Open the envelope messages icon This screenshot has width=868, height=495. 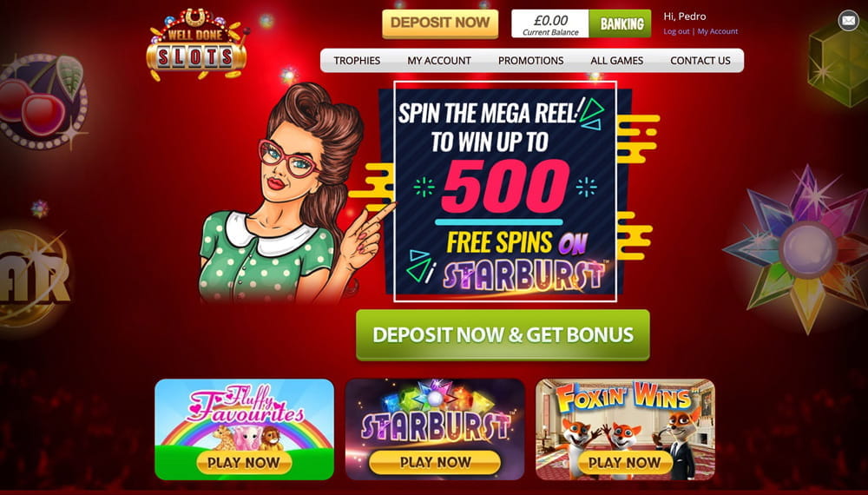pyautogui.click(x=848, y=21)
